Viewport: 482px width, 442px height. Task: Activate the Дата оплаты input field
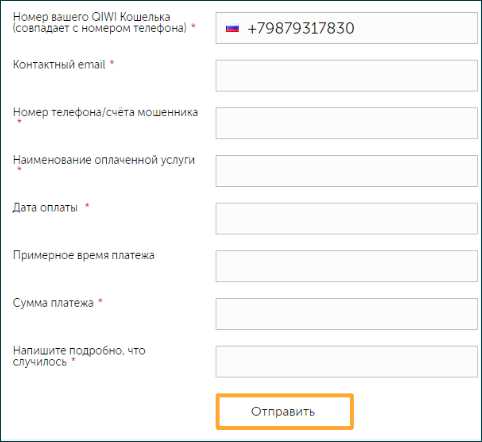(347, 218)
